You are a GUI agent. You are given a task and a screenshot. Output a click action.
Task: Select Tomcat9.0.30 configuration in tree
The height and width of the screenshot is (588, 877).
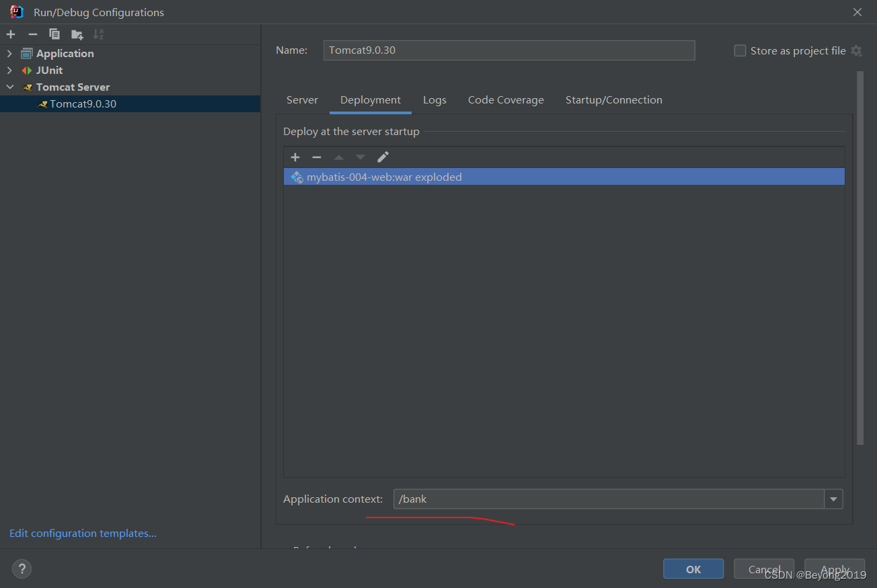click(130, 104)
